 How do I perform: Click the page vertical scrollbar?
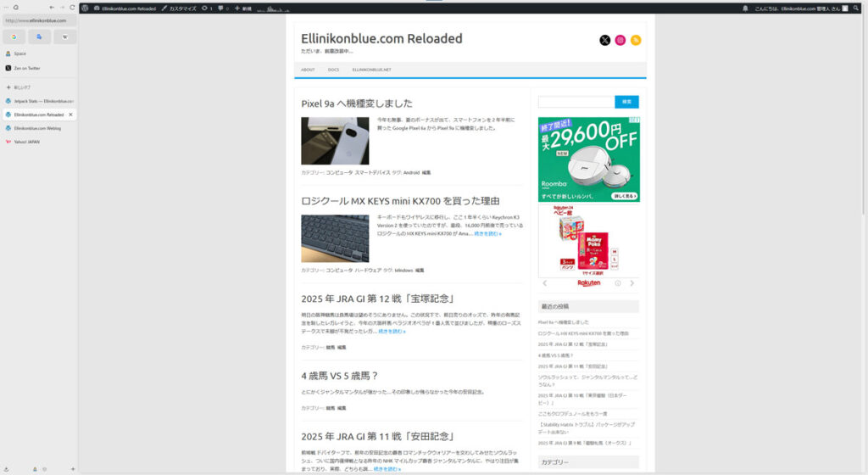(864, 111)
